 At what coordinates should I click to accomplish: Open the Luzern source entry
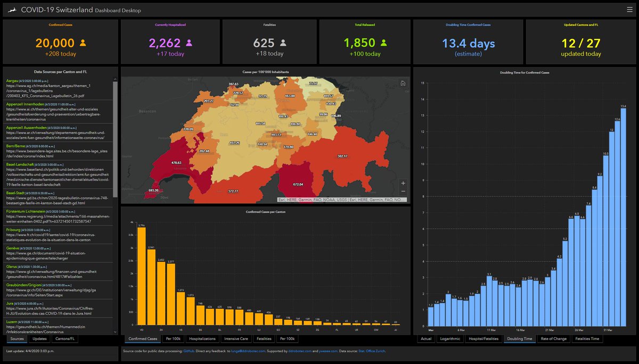(x=58, y=327)
